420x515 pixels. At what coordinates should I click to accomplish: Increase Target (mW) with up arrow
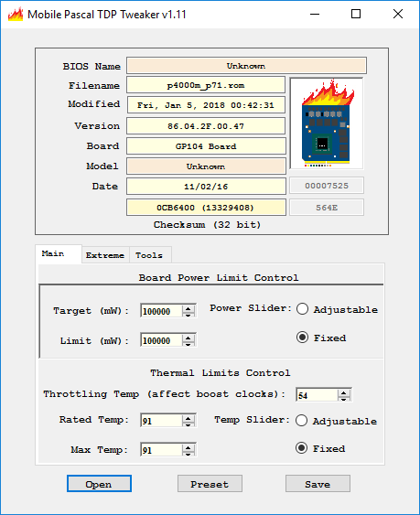click(188, 308)
